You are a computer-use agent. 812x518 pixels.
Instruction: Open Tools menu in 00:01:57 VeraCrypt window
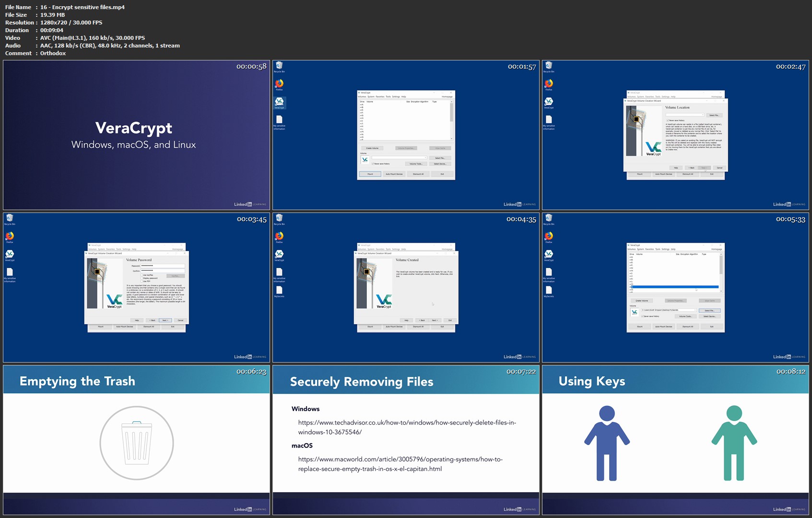point(388,96)
